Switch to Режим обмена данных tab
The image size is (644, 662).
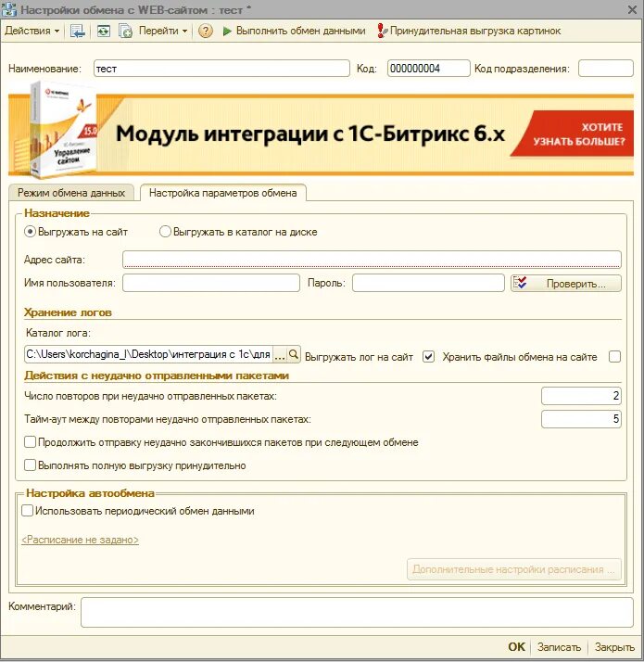coord(71,193)
